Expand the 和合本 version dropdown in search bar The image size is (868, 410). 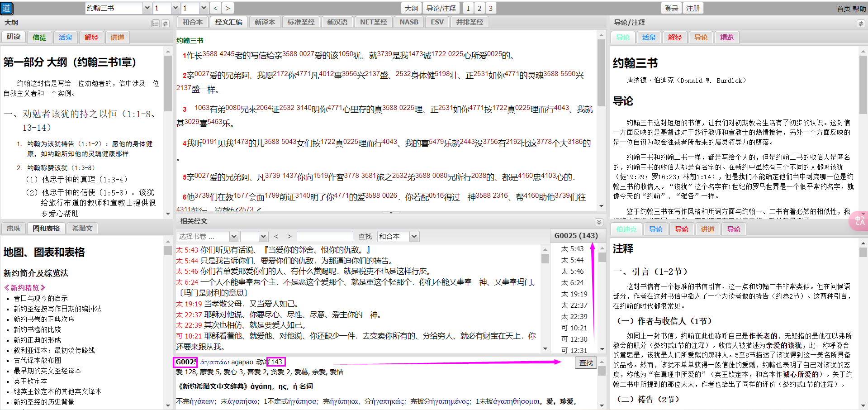[x=414, y=236]
